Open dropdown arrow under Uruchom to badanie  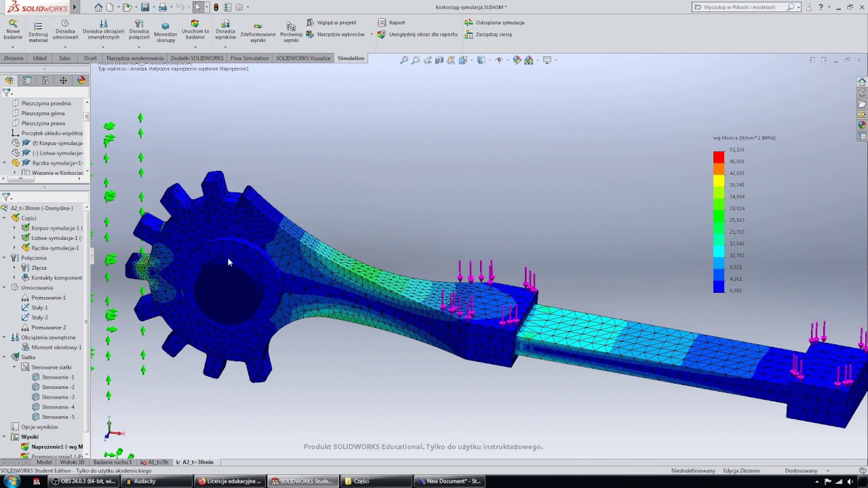(195, 47)
